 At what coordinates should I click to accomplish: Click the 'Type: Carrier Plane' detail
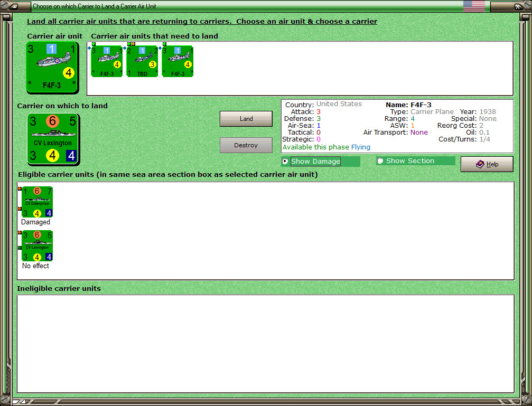(x=422, y=111)
